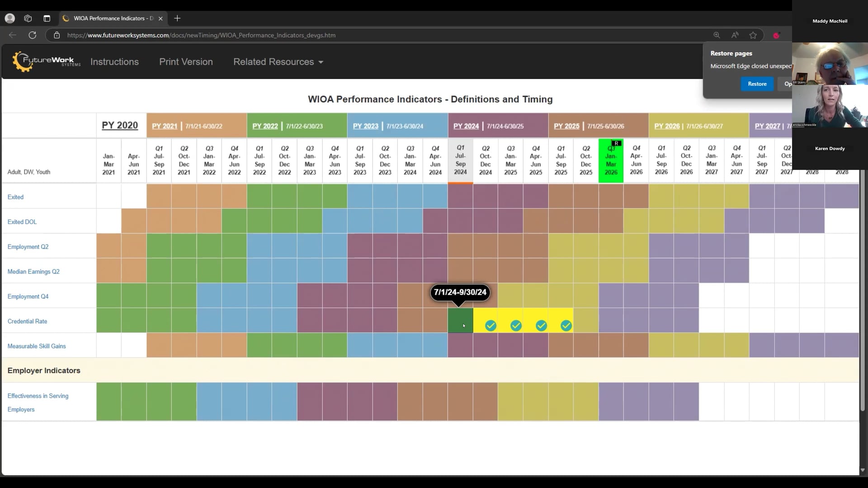Open the Print Version menu item
Image resolution: width=868 pixels, height=488 pixels.
pyautogui.click(x=186, y=62)
